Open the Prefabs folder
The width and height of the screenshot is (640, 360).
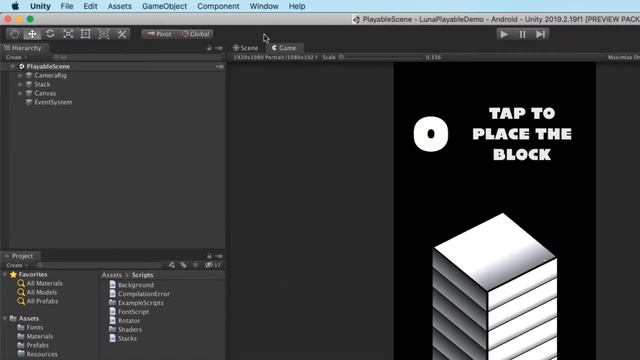click(33, 346)
